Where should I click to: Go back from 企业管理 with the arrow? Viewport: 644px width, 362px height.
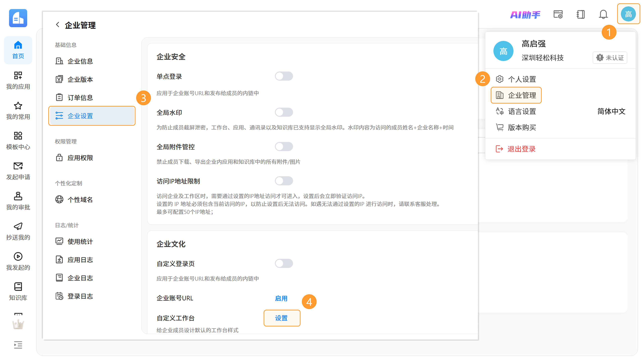pos(58,24)
